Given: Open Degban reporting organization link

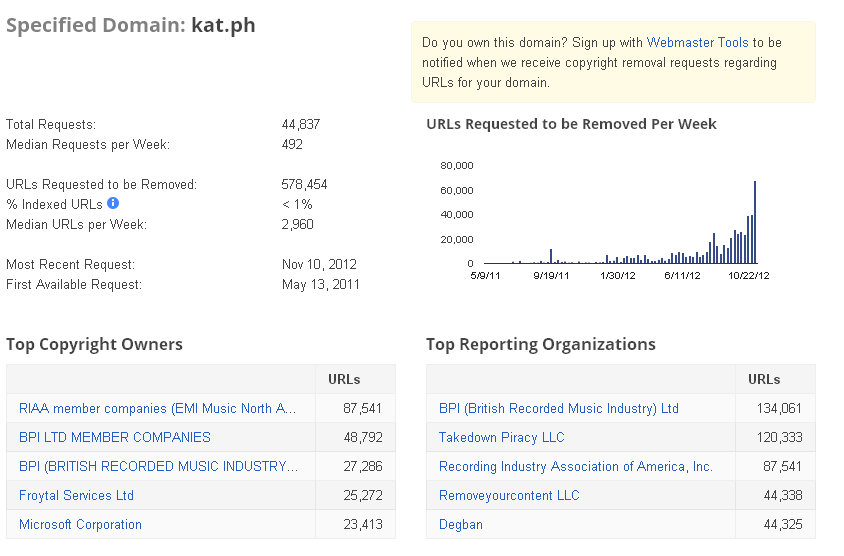Looking at the screenshot, I should [461, 524].
